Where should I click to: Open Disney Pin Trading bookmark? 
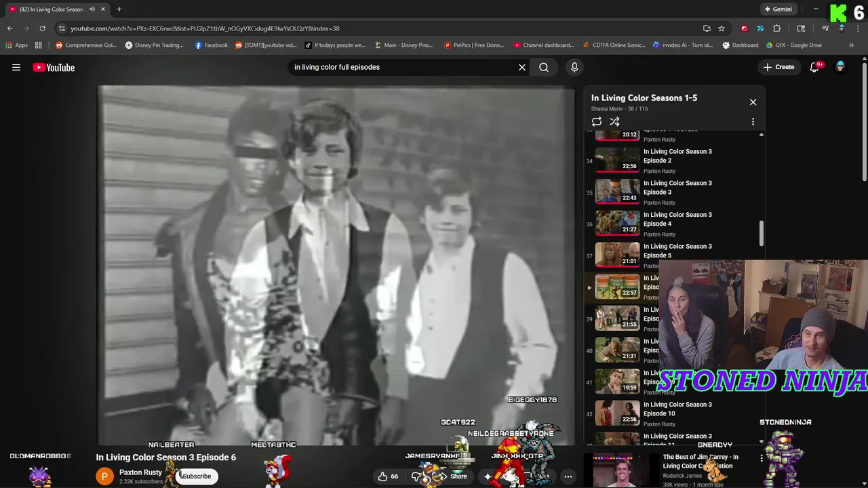[154, 45]
